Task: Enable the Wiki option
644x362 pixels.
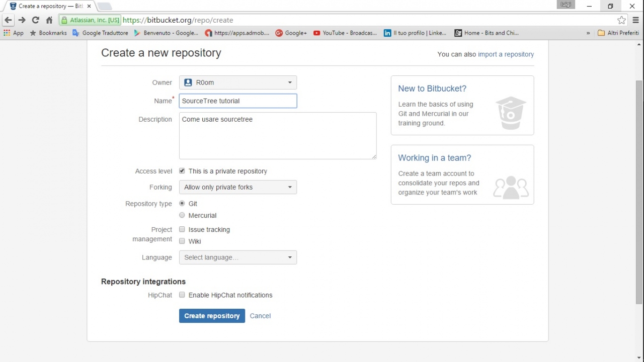Action: click(182, 241)
